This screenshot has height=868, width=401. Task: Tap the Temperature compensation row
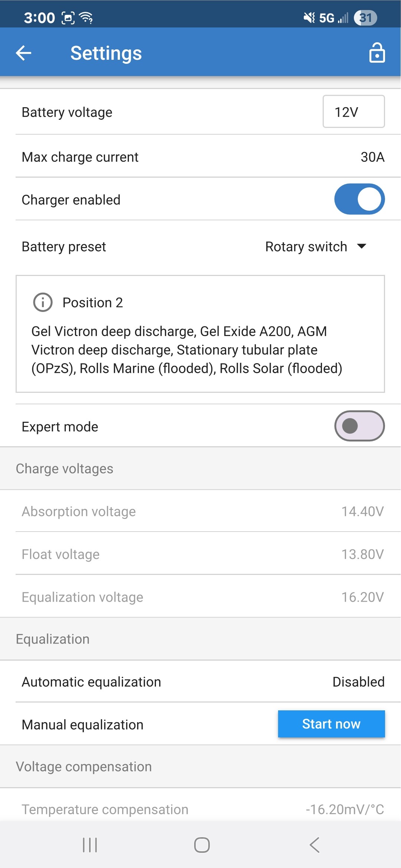pyautogui.click(x=200, y=809)
